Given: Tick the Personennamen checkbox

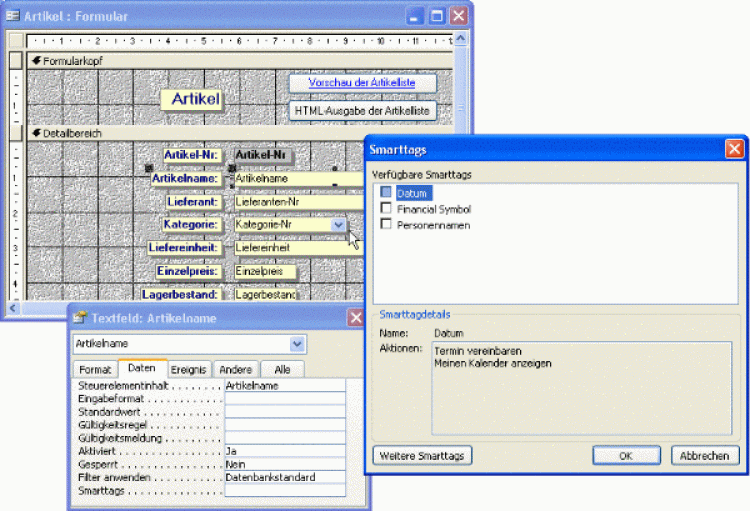Looking at the screenshot, I should (386, 224).
